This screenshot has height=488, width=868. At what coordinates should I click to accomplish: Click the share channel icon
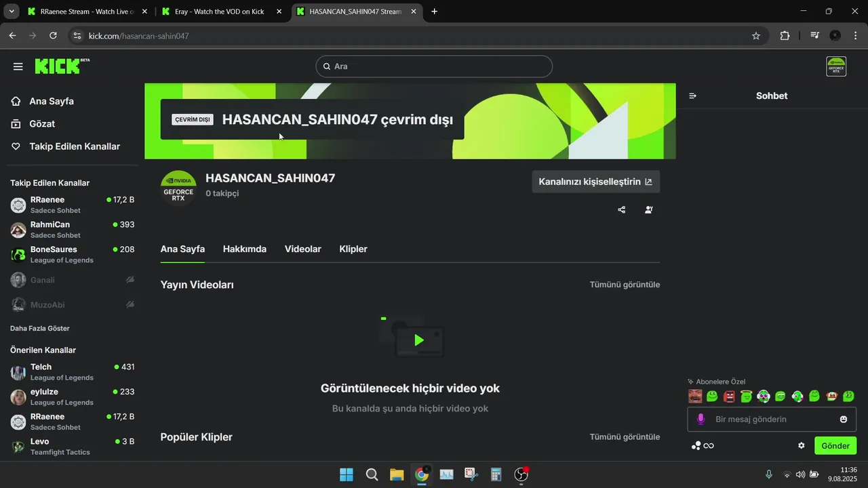click(622, 210)
